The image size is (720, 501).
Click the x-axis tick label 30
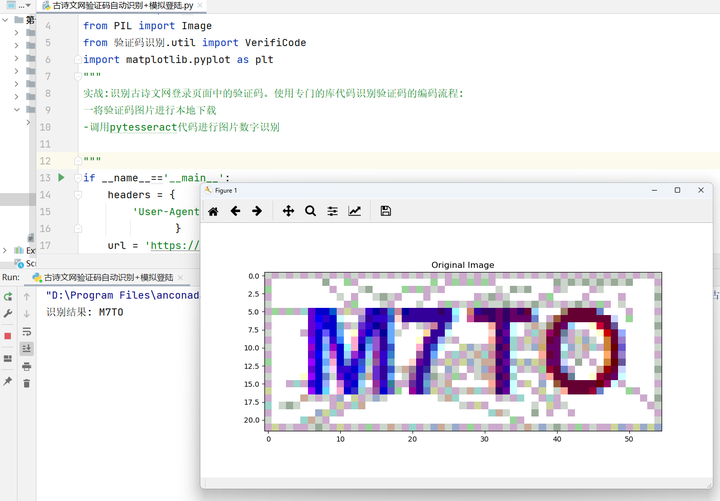point(484,439)
